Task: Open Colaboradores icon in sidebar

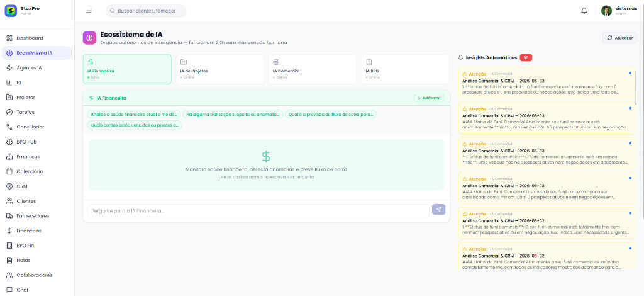Action: tap(9, 275)
